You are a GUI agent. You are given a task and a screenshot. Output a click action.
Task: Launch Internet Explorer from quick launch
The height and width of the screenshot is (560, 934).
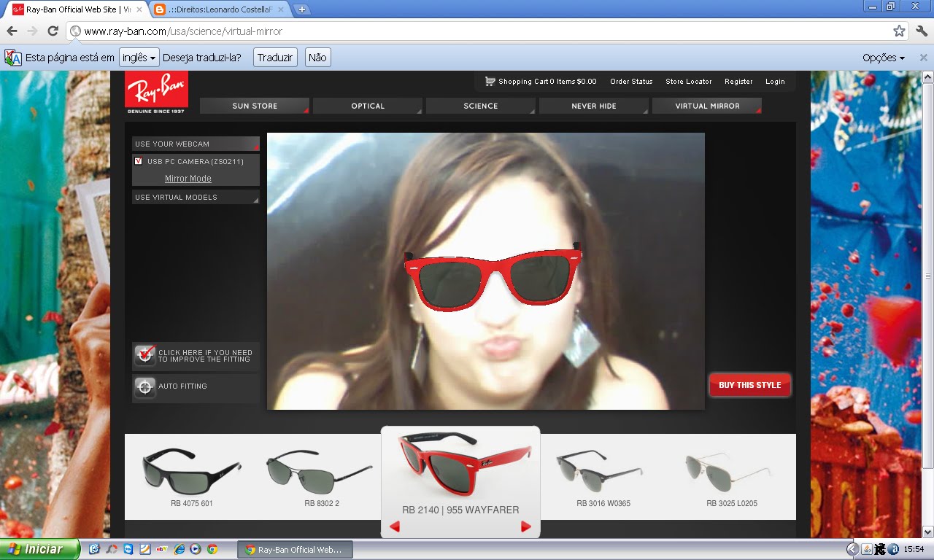point(179,549)
